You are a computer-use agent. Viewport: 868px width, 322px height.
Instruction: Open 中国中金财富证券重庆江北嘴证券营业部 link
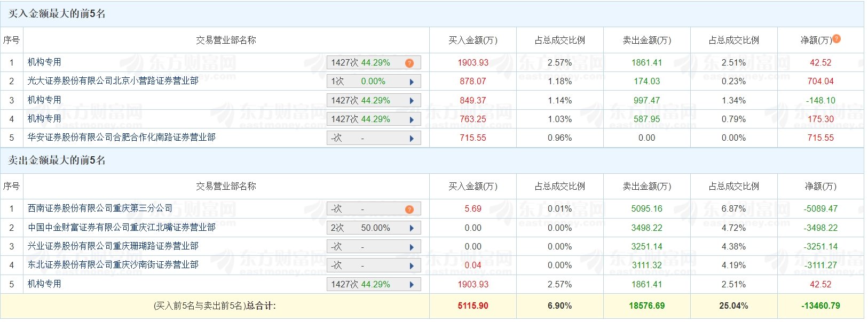[x=122, y=228]
